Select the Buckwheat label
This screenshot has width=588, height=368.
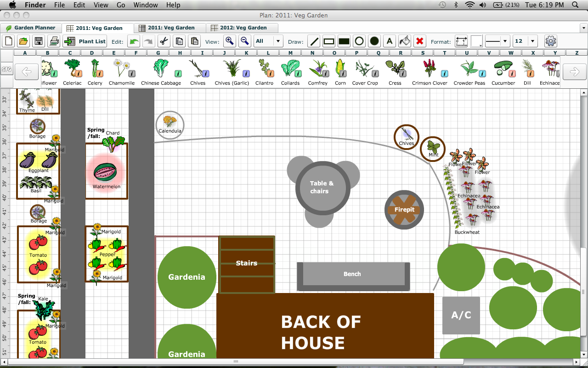(467, 232)
